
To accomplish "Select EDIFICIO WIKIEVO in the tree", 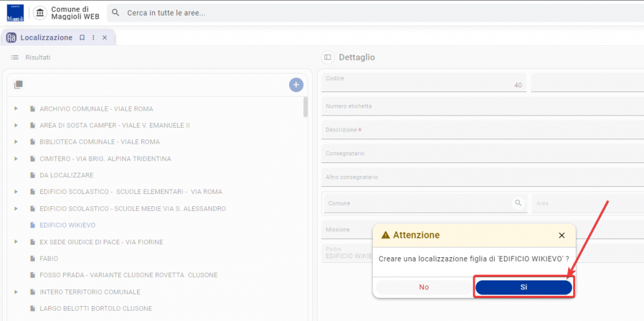I will [68, 225].
